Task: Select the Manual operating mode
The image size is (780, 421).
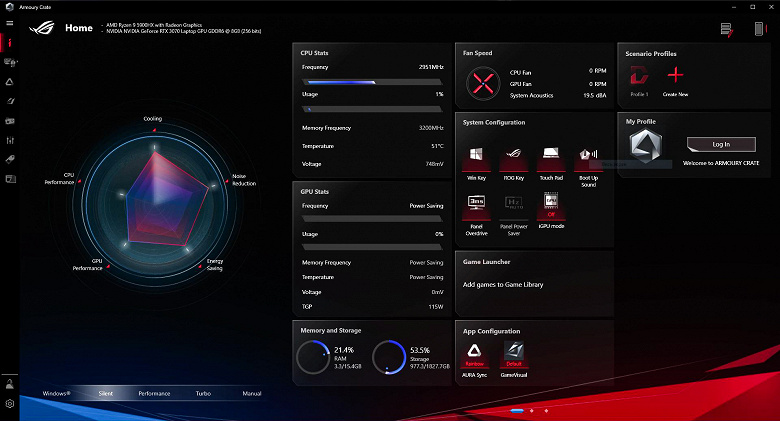Action: 252,394
